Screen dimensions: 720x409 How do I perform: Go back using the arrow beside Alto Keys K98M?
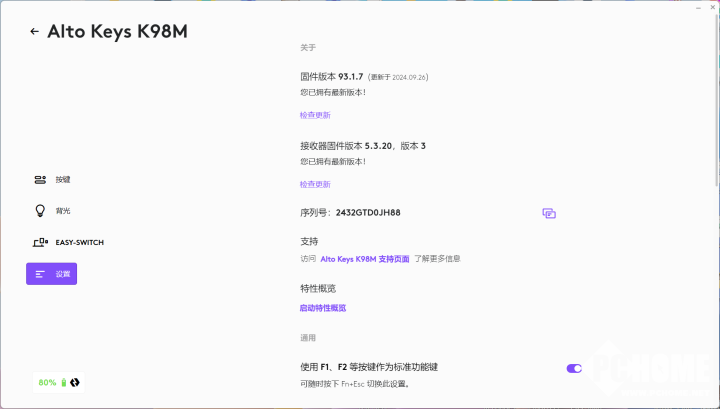coord(34,31)
